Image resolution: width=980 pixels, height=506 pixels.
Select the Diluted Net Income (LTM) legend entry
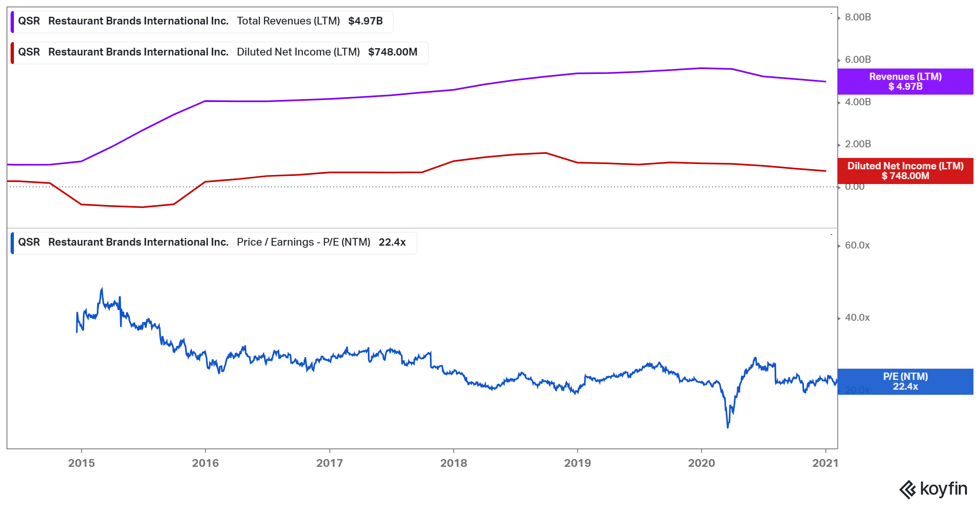tap(298, 52)
